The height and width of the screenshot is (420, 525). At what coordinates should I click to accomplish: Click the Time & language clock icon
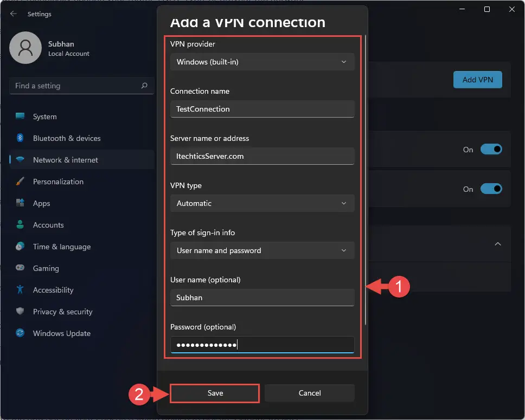pyautogui.click(x=20, y=247)
